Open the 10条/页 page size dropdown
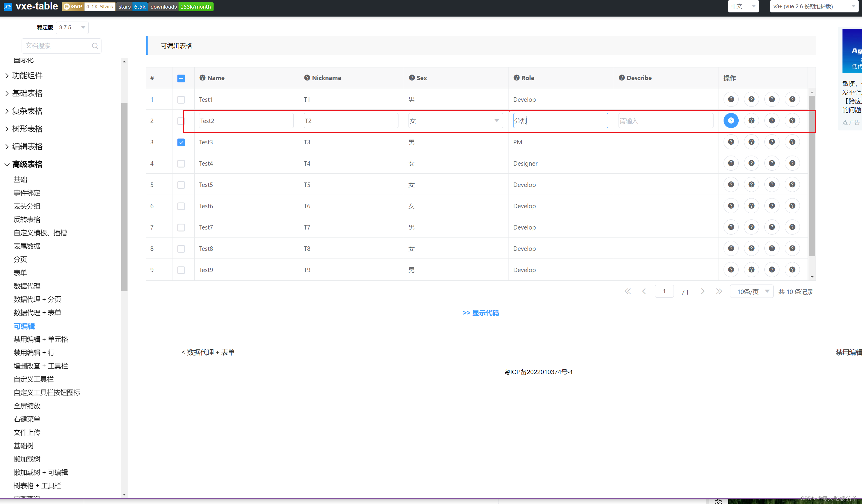 coord(751,291)
